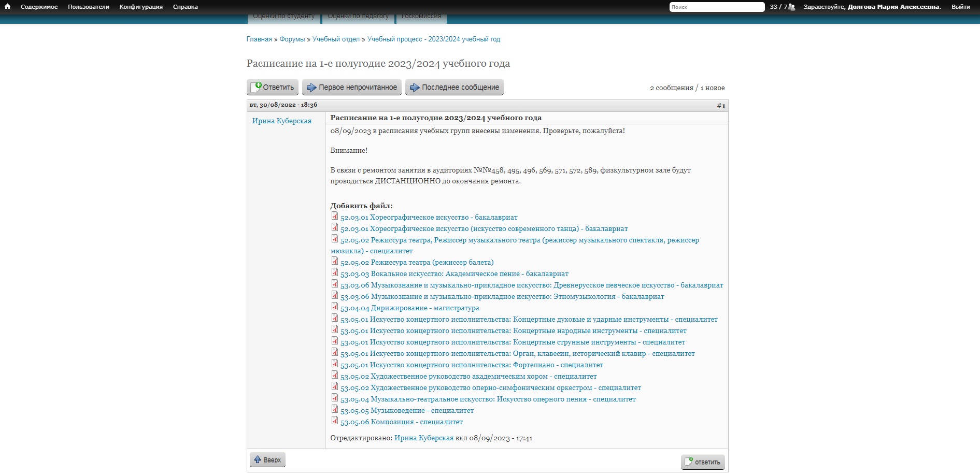
Task: Click PDF icon beside first 52.03.01 Хореографическое искусство
Action: (x=335, y=217)
